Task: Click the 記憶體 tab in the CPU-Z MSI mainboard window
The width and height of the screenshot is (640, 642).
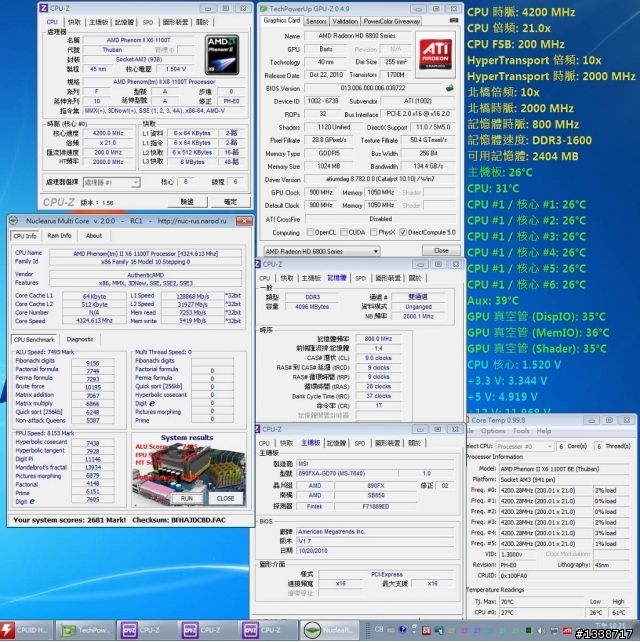Action: point(337,443)
